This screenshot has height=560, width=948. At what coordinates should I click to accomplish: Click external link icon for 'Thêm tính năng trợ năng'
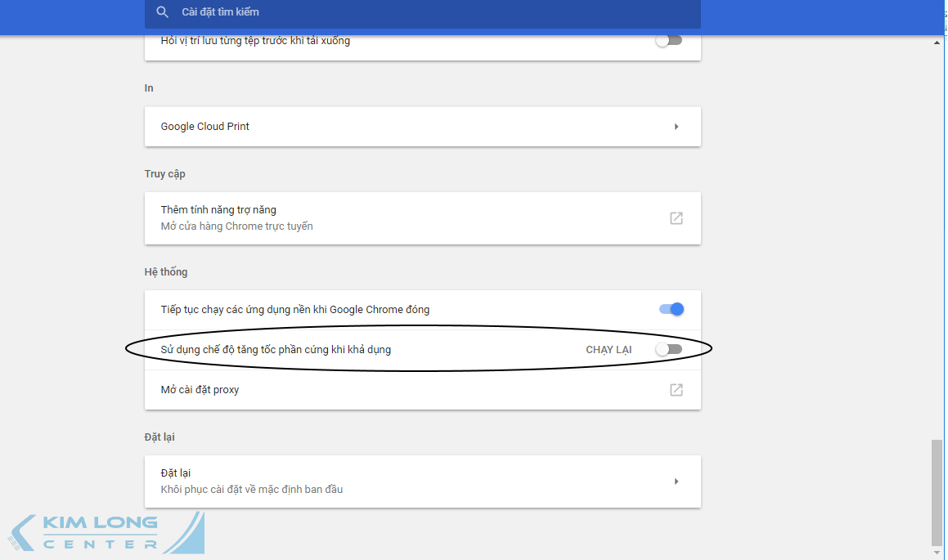pos(676,218)
